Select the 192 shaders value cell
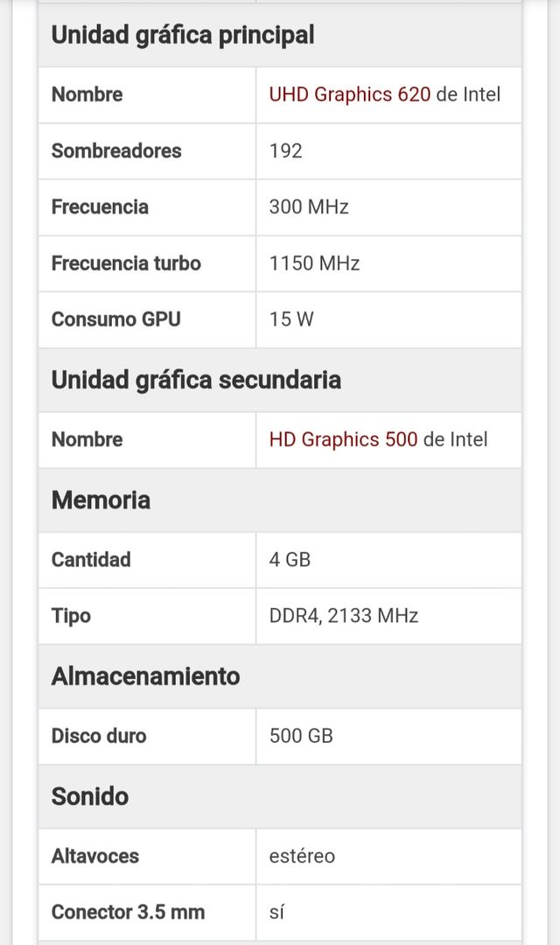The width and height of the screenshot is (560, 945). tap(286, 150)
